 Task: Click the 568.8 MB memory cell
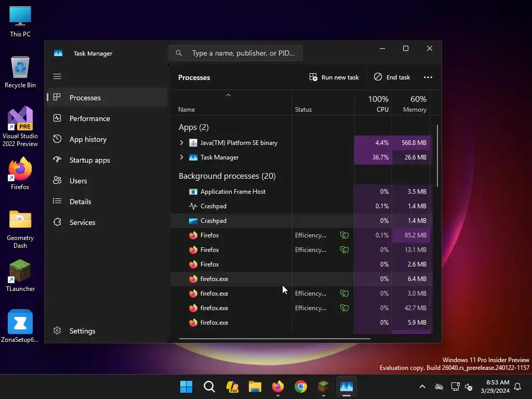click(x=411, y=143)
